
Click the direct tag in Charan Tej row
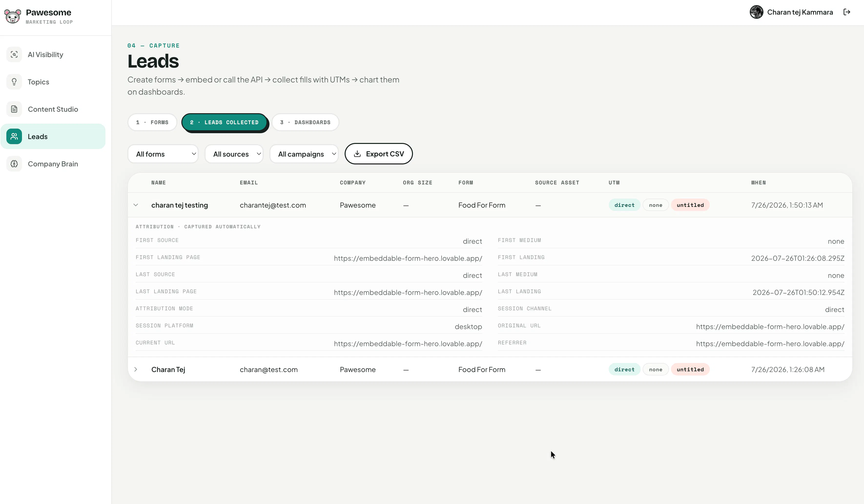click(x=624, y=369)
